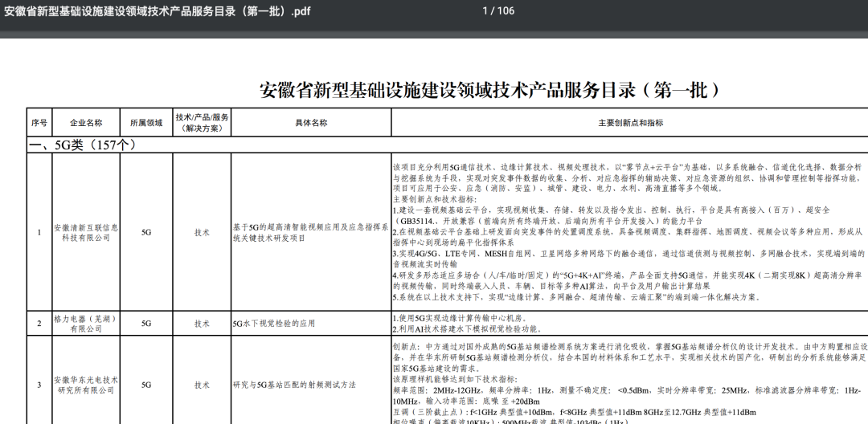Image resolution: width=868 pixels, height=424 pixels.
Task: Click the line 该原理样机能够达到如下技术指标
Action: [455, 379]
